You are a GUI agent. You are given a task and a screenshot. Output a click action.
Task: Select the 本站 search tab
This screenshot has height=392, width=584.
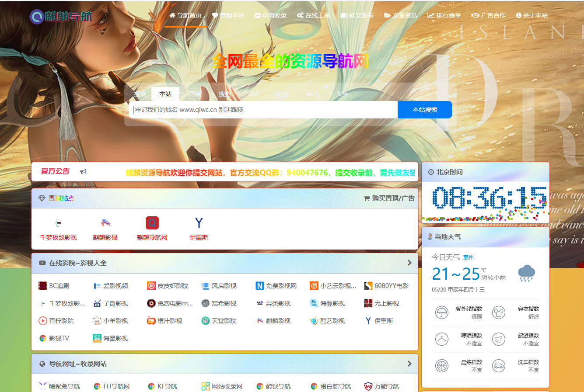click(x=165, y=94)
